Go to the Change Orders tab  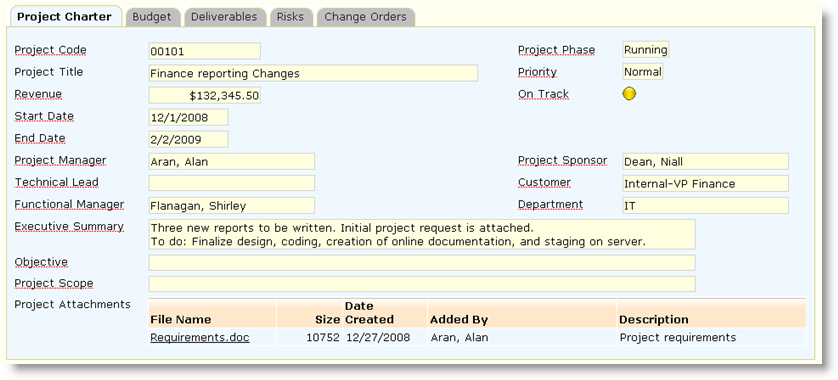tap(366, 17)
